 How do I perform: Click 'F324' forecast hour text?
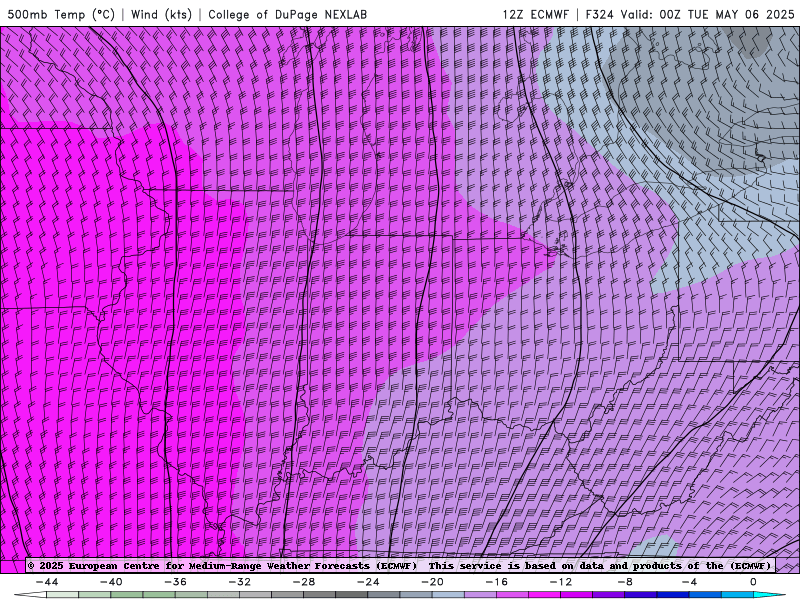(599, 14)
